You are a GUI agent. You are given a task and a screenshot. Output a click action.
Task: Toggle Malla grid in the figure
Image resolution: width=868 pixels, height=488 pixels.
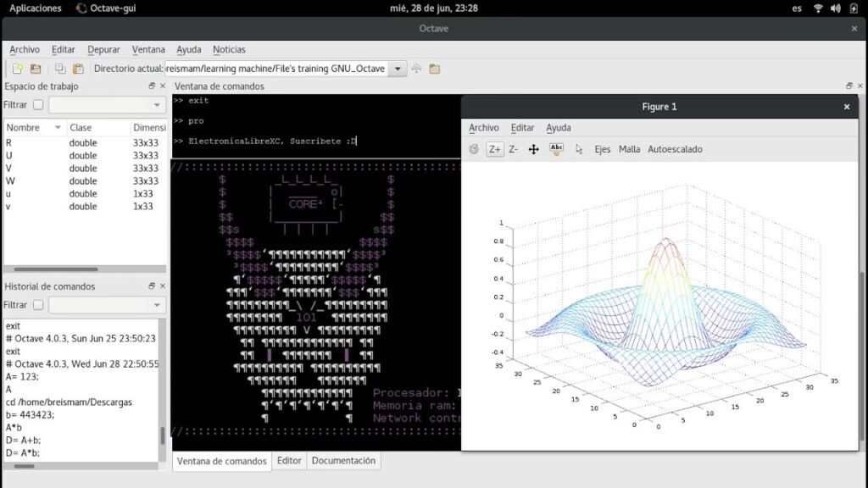coord(629,149)
